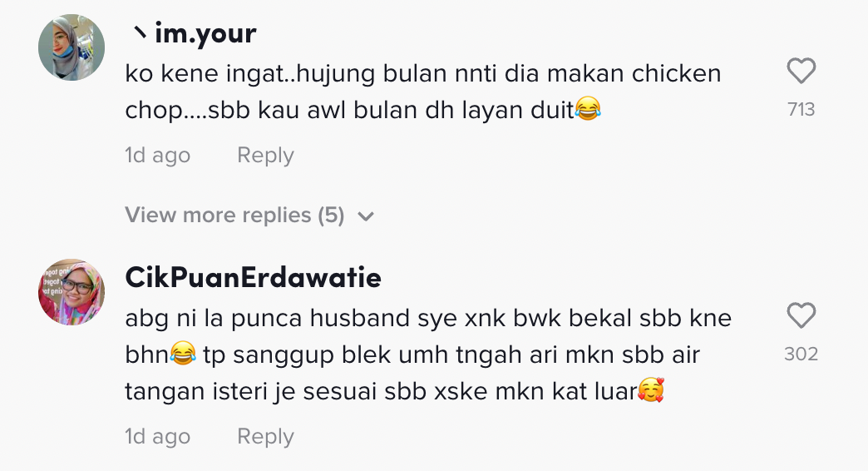Click the 1d ago timestamp under im.your's comment

158,156
